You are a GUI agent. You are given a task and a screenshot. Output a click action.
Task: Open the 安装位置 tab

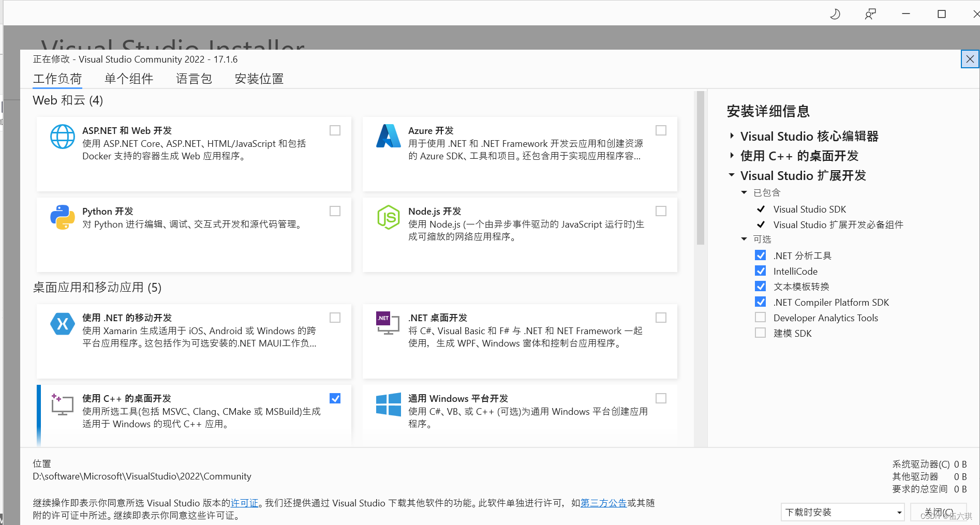(259, 79)
